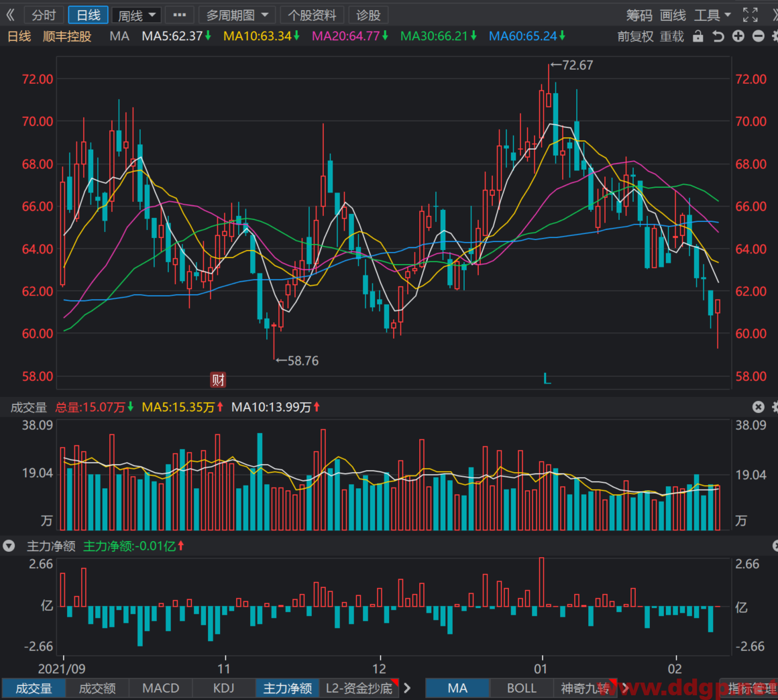Click the MA60:65.24 value label
The width and height of the screenshot is (778, 700).
click(527, 36)
